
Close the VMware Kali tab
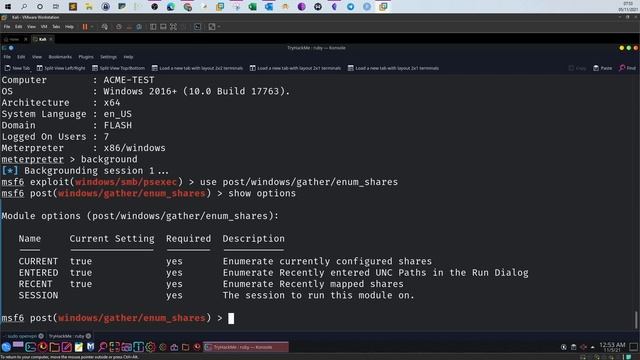[51, 39]
